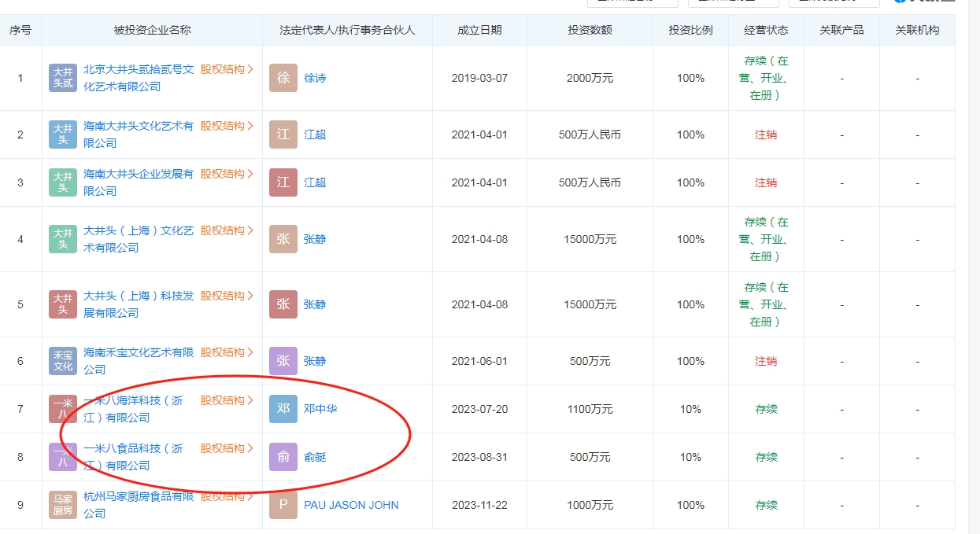Expand 股权结构 for 海南大井头企业发展有限公司

pos(227,174)
